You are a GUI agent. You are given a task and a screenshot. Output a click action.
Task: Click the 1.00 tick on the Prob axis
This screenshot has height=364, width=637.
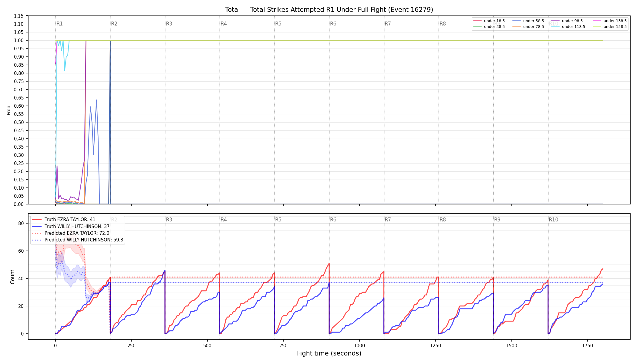tap(19, 40)
